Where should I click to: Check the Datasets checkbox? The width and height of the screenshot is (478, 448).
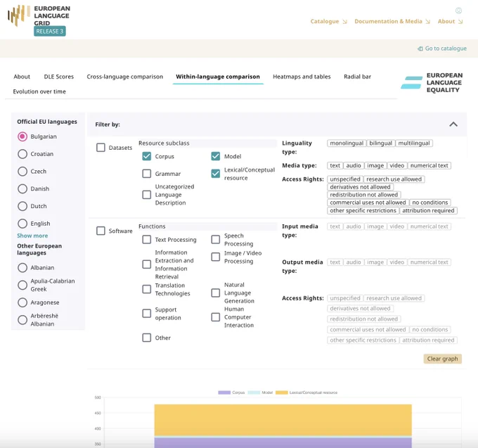[x=101, y=148]
